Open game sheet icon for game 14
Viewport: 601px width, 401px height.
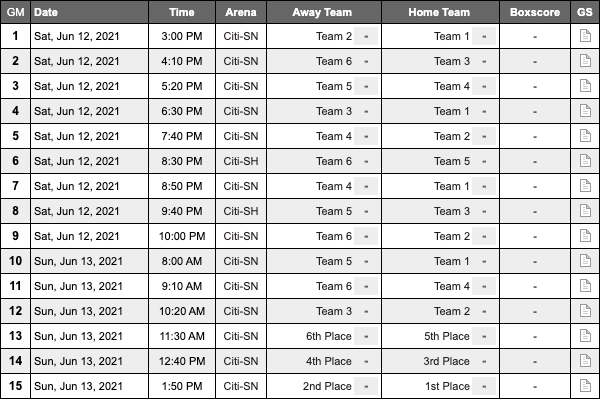[585, 361]
